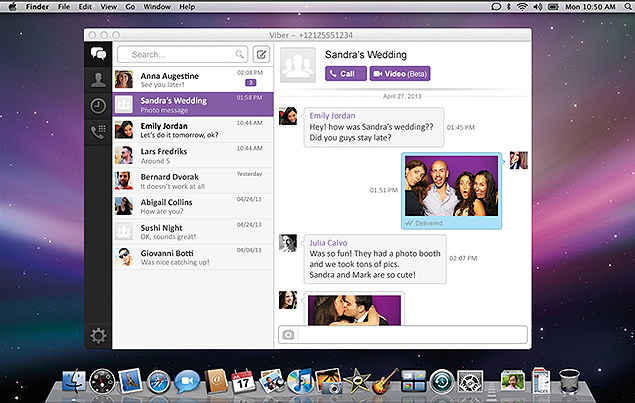Open the File menu
Screen dimensions: 635x403
pos(64,7)
